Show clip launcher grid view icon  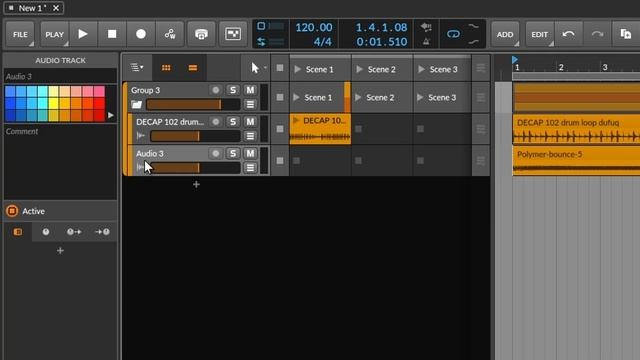pos(166,68)
